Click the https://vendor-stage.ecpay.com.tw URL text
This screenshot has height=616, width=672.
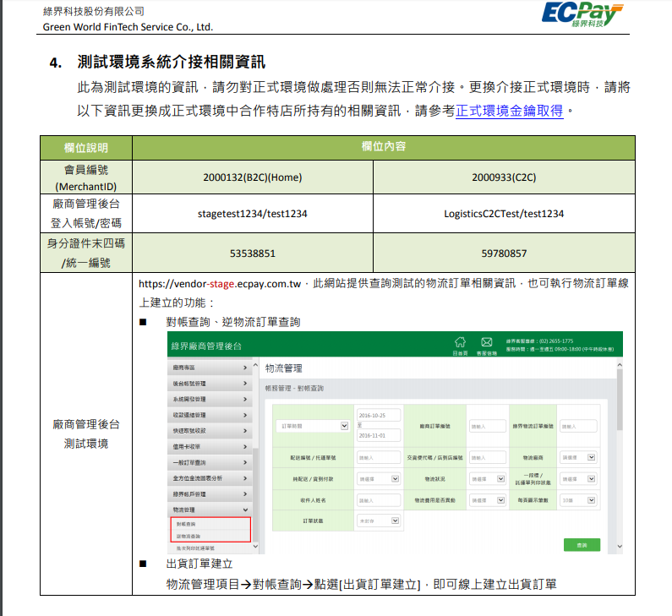coord(220,284)
